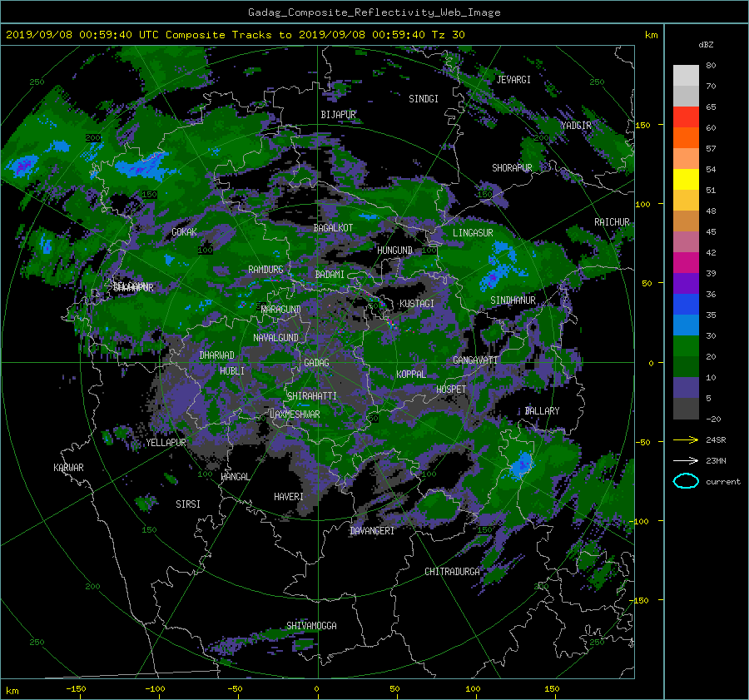Click the NARAGUND city label
Screen dimensions: 749x700
pos(281,310)
